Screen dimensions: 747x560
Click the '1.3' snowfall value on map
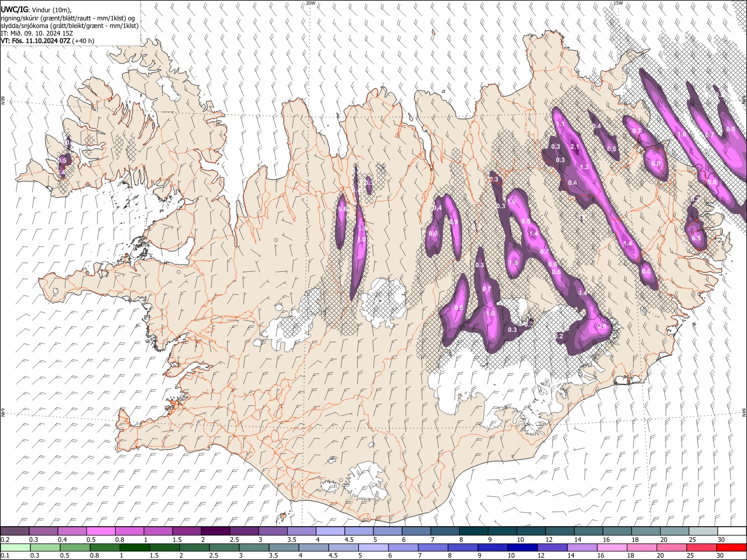click(584, 167)
